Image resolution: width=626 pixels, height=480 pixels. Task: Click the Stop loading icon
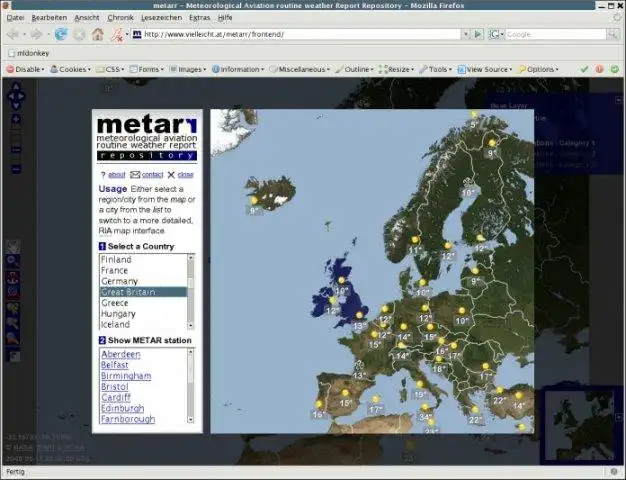(x=80, y=35)
